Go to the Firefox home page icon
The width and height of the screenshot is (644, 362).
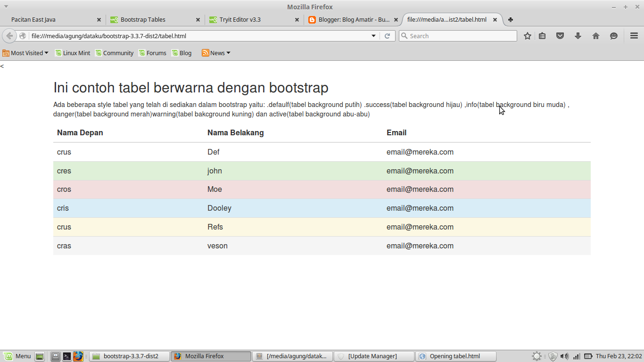pyautogui.click(x=596, y=35)
